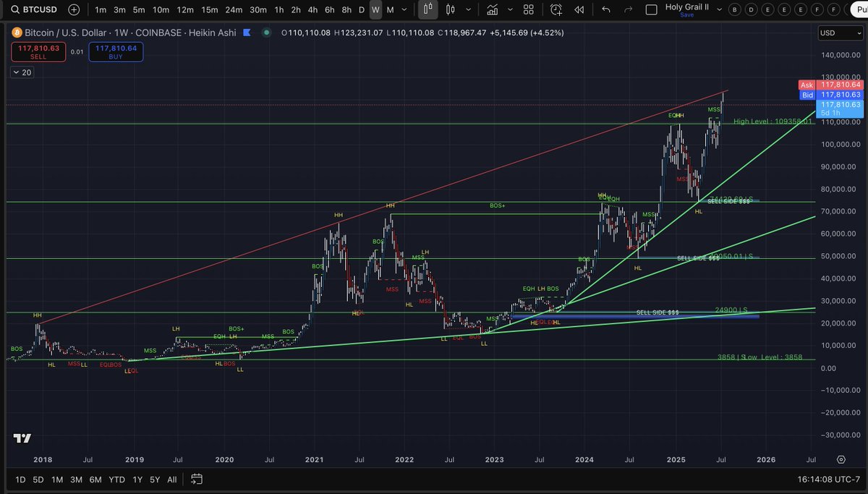Click the '3858 | Low Level : 3858' label
Screen dimensions: 868x494
760,357
